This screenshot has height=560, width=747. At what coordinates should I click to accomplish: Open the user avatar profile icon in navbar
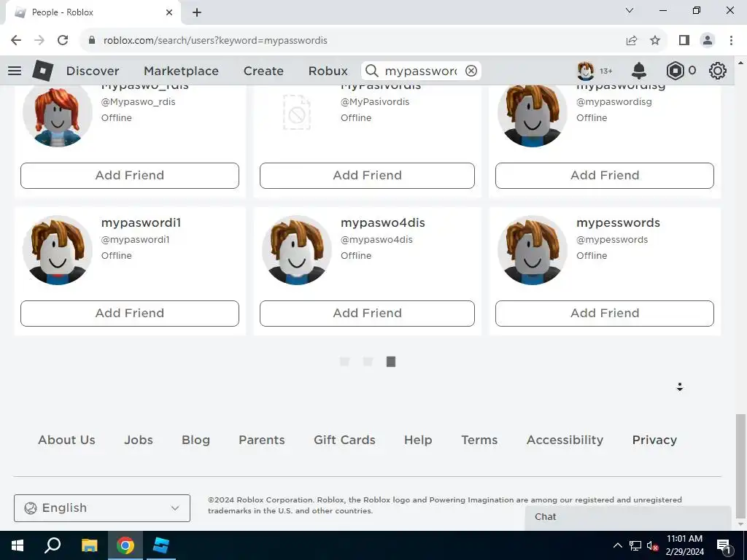click(586, 71)
